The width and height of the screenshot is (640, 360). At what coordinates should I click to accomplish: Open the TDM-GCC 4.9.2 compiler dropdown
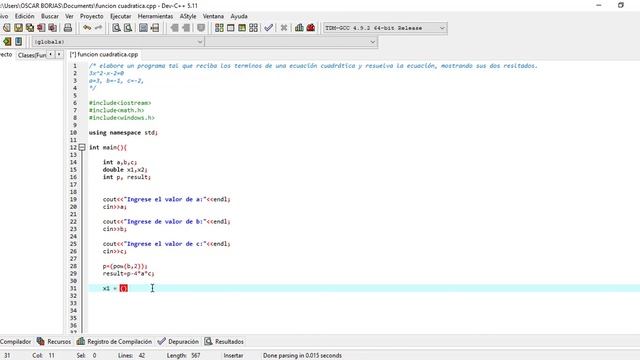pyautogui.click(x=385, y=28)
